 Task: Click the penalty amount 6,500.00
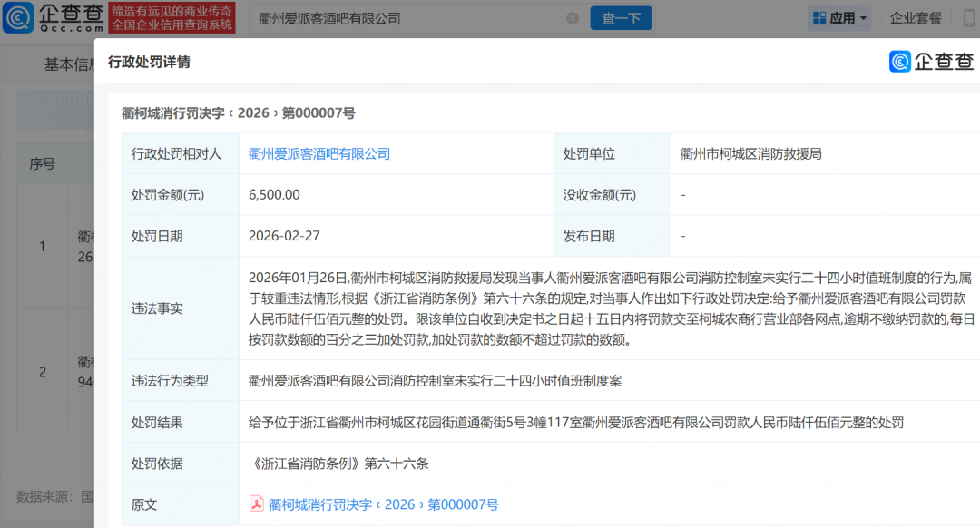click(274, 195)
